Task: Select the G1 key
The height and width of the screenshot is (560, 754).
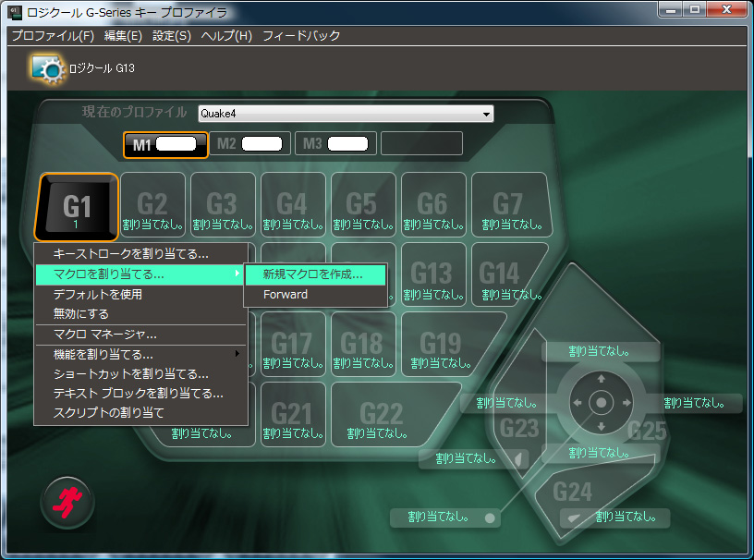Action: 77,206
